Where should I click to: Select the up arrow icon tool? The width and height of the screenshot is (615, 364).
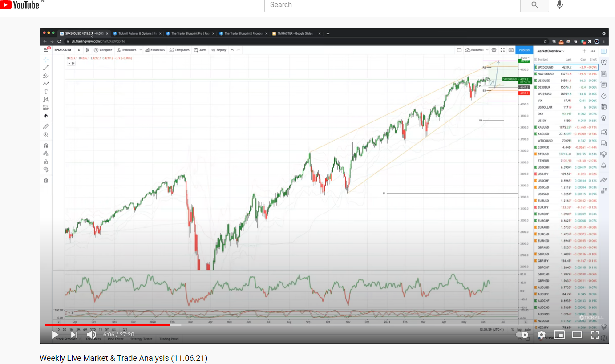[46, 116]
